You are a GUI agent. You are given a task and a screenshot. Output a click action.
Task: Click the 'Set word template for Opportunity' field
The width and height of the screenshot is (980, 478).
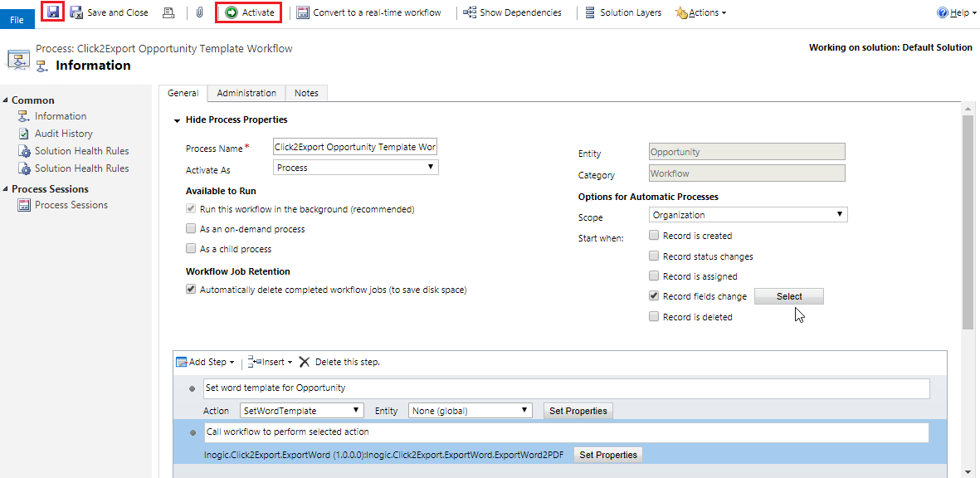[x=567, y=388]
